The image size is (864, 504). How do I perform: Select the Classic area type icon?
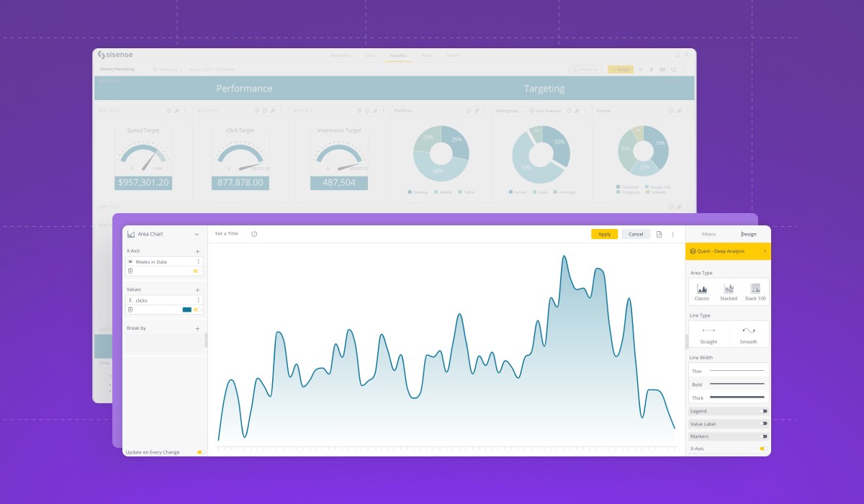(x=702, y=289)
